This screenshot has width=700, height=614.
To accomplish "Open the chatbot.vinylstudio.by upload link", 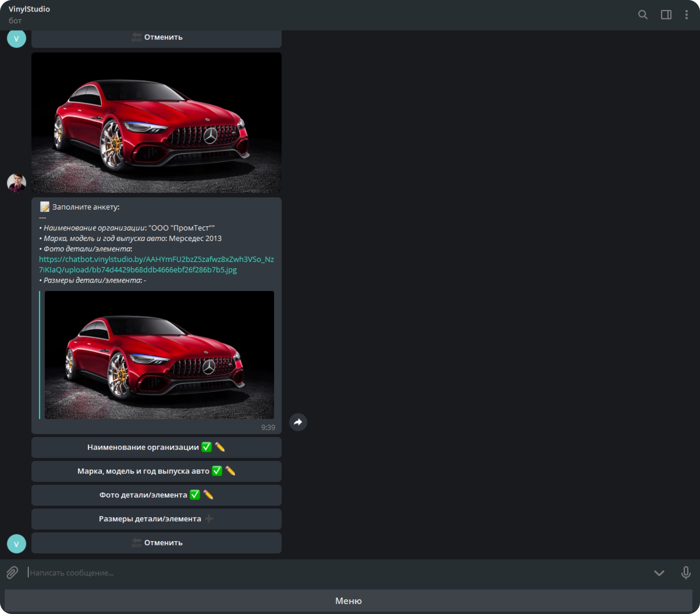I will (156, 264).
